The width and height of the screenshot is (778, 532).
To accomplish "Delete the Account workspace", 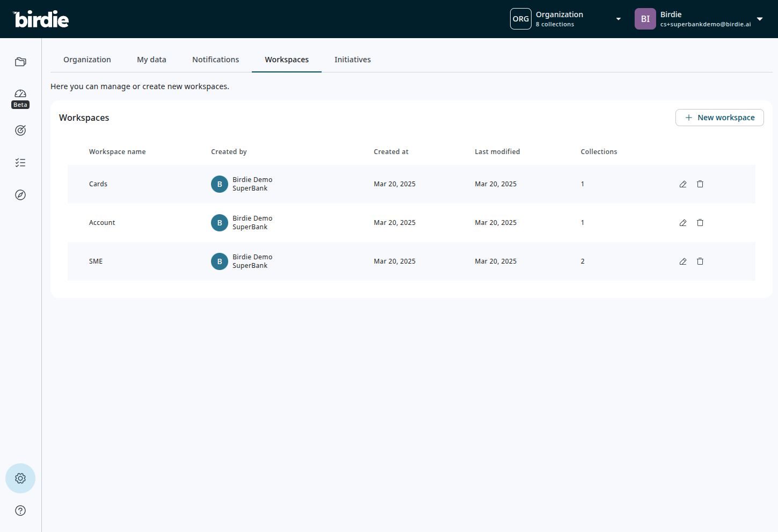I will [x=700, y=223].
